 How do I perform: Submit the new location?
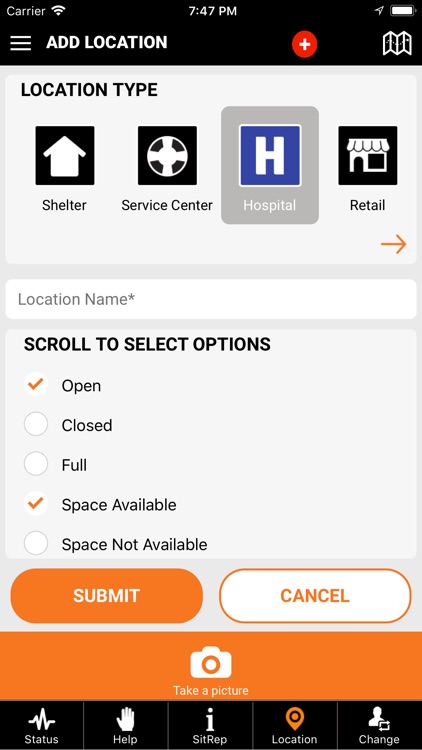tap(107, 596)
